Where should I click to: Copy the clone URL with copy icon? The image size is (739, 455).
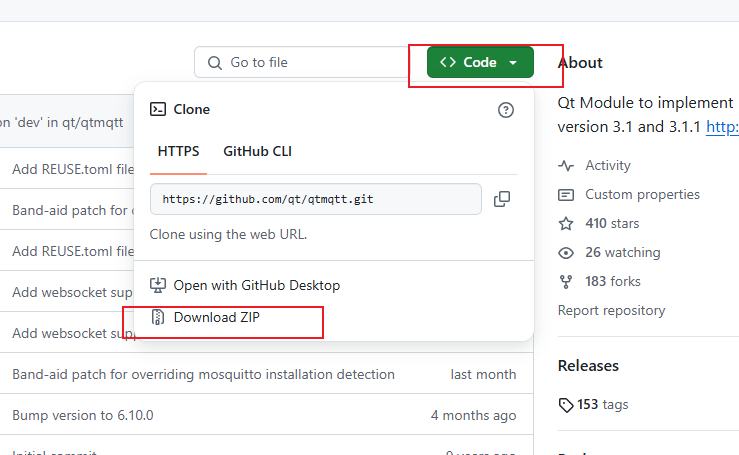point(502,199)
